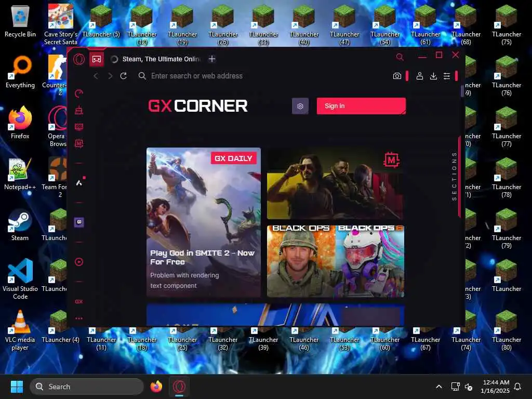Click Opera GX taskbar icon

(x=179, y=387)
